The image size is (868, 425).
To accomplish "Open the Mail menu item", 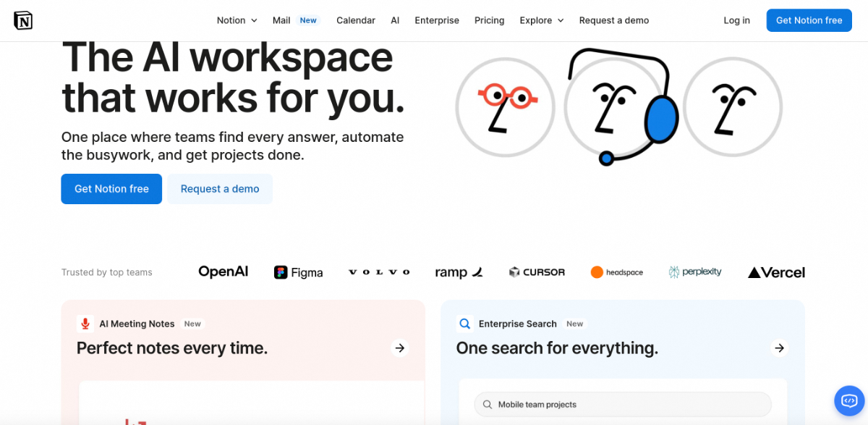I will click(x=281, y=20).
